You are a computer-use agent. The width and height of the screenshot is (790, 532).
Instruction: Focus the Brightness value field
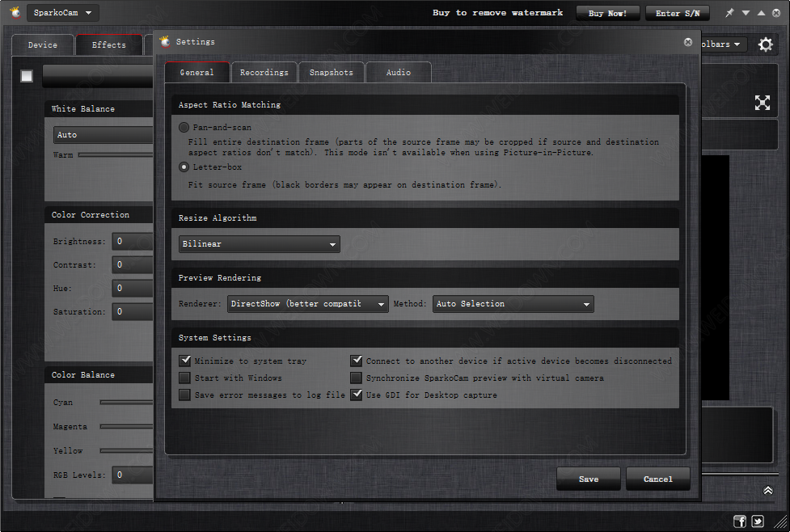(133, 241)
